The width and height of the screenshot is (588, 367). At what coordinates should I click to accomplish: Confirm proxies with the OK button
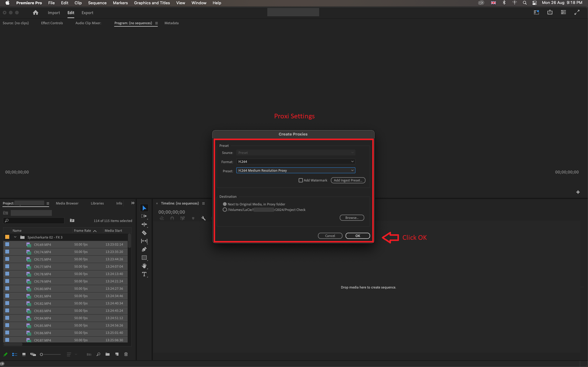coord(358,236)
